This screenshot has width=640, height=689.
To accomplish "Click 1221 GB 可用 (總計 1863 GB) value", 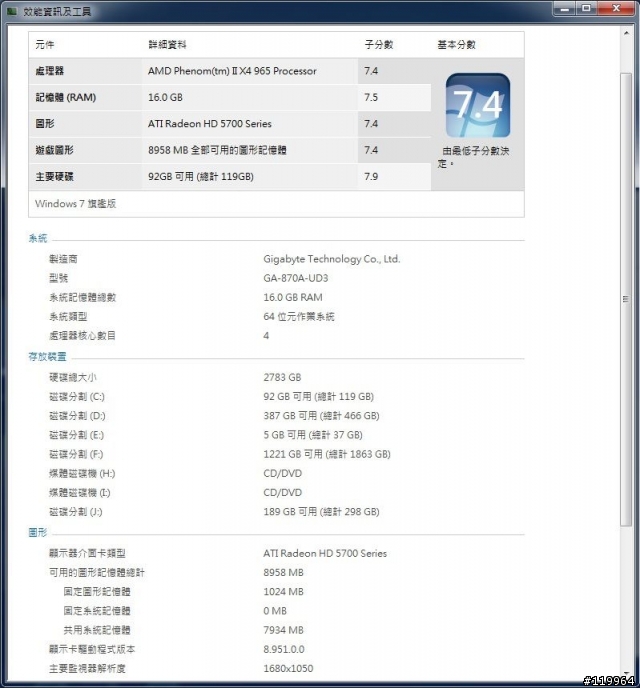I will (x=327, y=454).
